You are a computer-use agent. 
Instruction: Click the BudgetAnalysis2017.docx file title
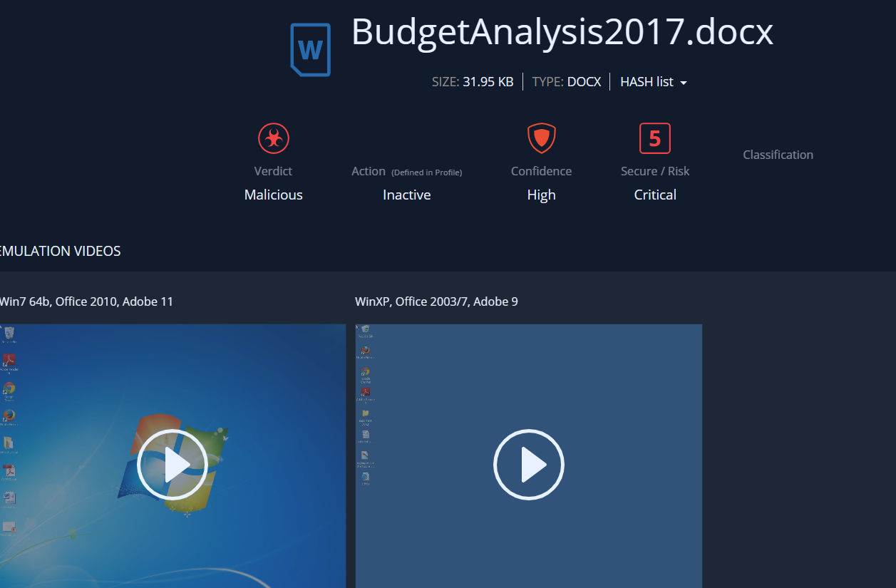click(562, 32)
